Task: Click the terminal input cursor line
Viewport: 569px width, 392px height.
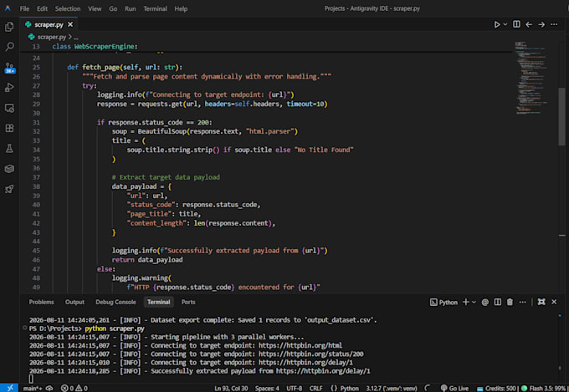Action: click(31, 379)
